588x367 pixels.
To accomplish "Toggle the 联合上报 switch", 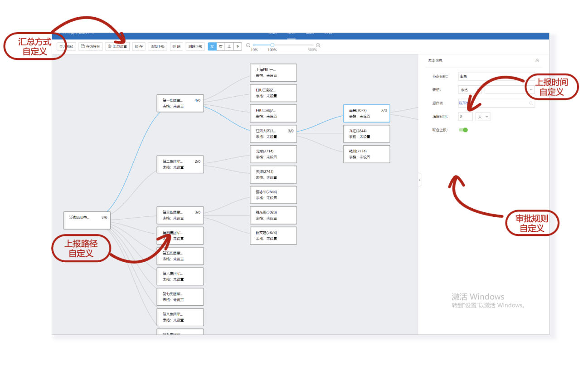I will [x=463, y=130].
